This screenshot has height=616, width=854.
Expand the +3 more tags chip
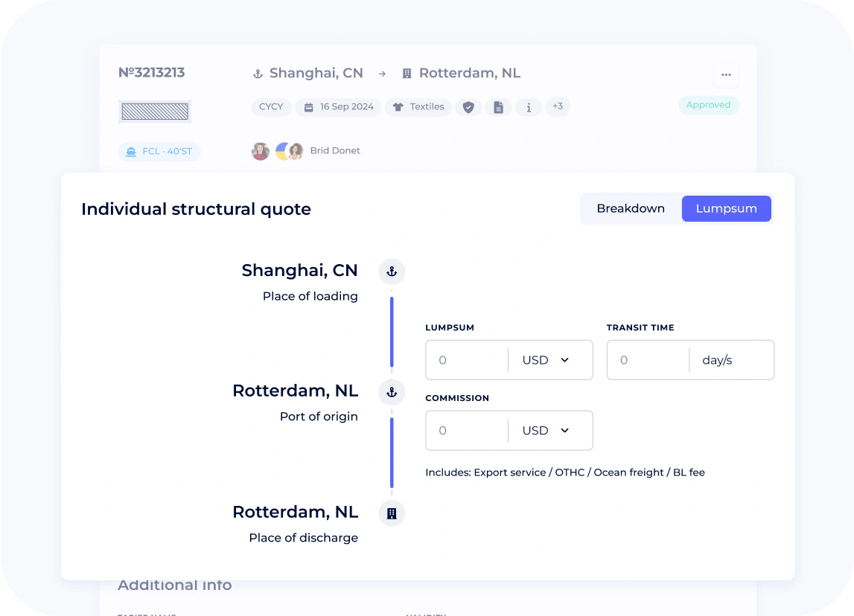558,106
